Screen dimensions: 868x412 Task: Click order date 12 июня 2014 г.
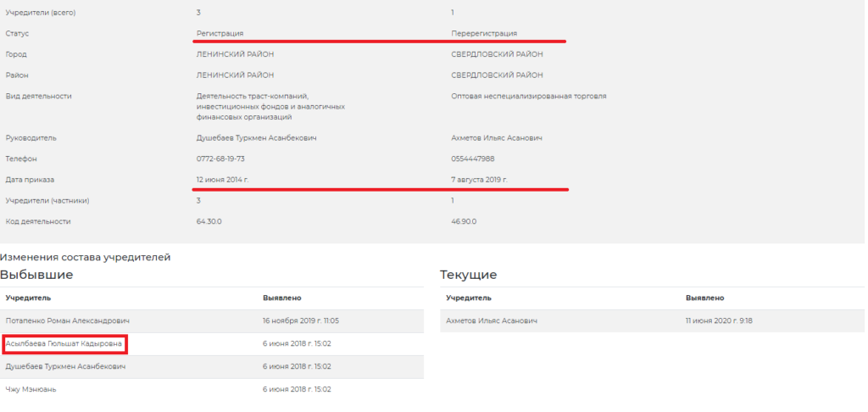[x=225, y=180]
